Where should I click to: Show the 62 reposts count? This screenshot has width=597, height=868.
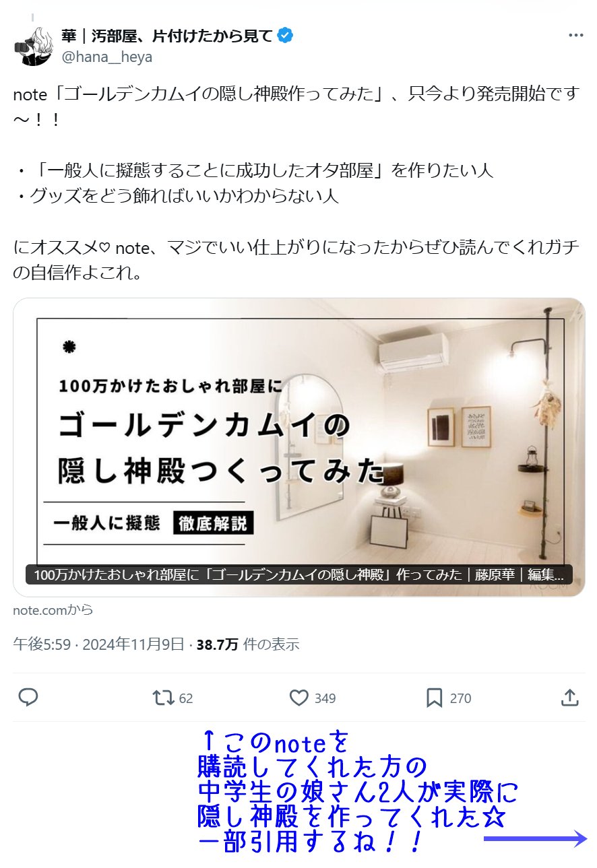(x=186, y=698)
